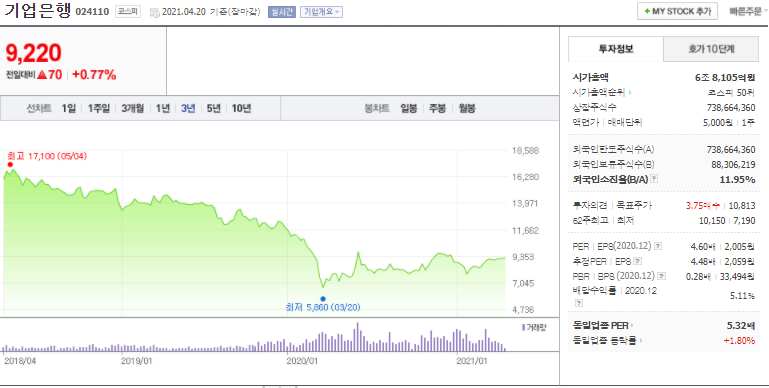
Task: Open help icon next to 추정PER EPS
Action: tap(638, 261)
